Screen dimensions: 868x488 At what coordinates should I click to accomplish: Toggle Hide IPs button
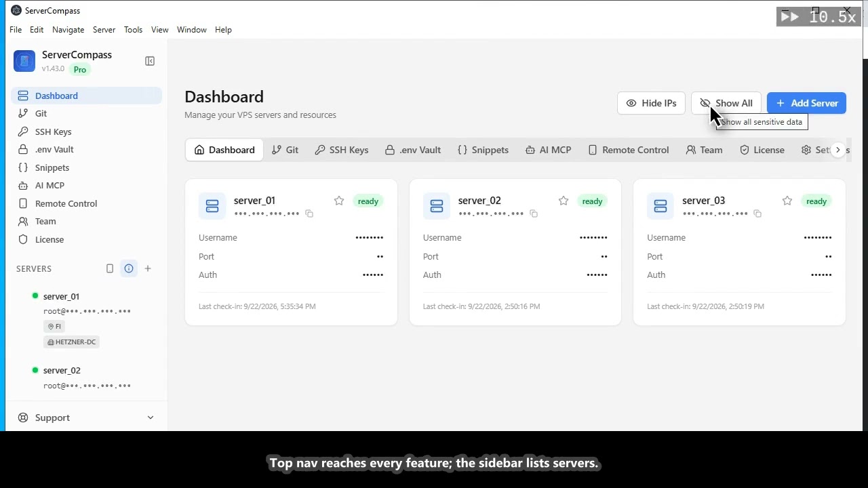(x=651, y=103)
